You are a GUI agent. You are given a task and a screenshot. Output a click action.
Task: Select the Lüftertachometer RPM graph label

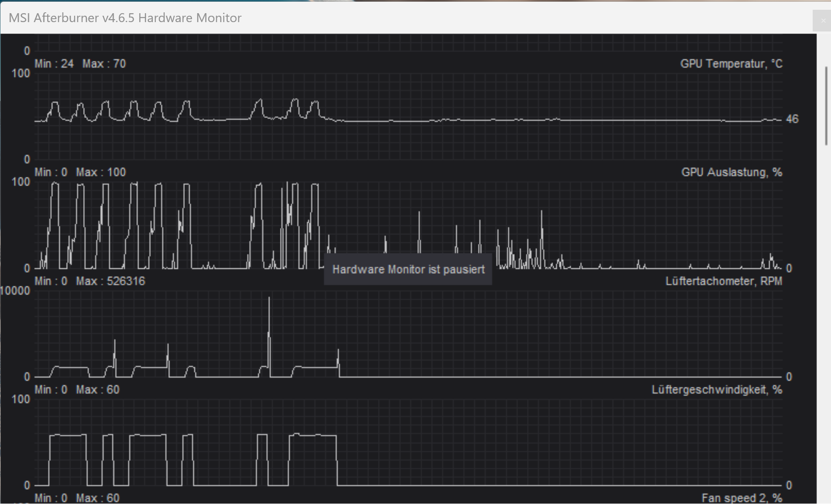pyautogui.click(x=723, y=281)
